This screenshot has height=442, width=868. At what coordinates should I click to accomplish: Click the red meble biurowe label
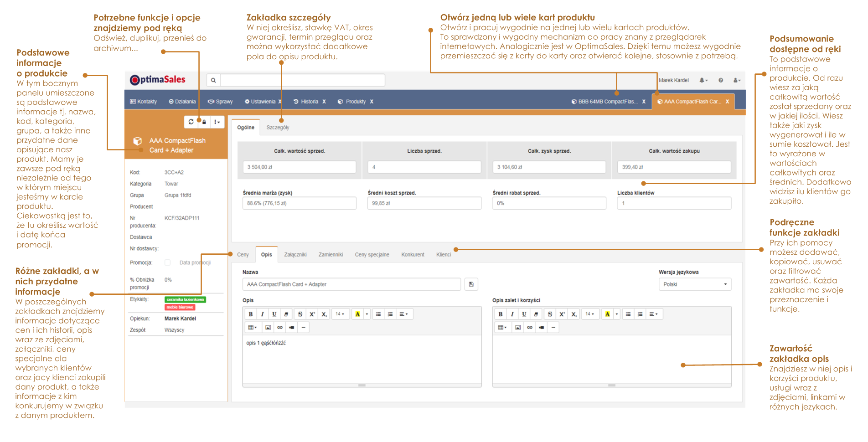180,307
